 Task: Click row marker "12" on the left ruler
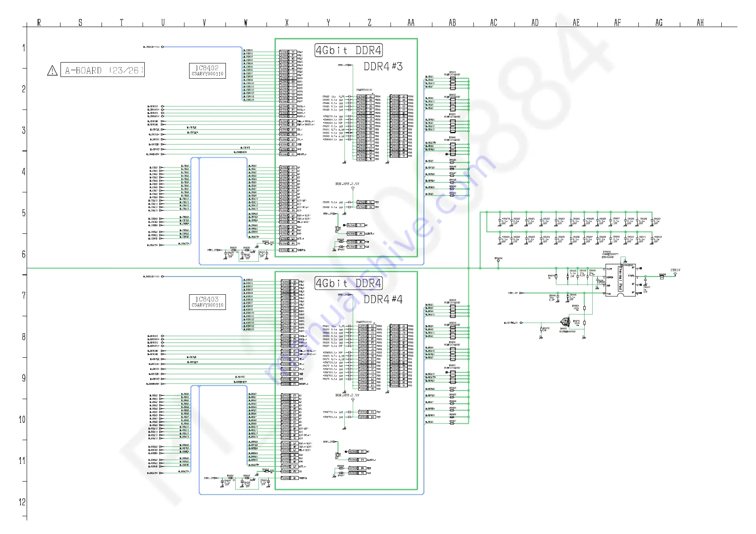[x=22, y=502]
